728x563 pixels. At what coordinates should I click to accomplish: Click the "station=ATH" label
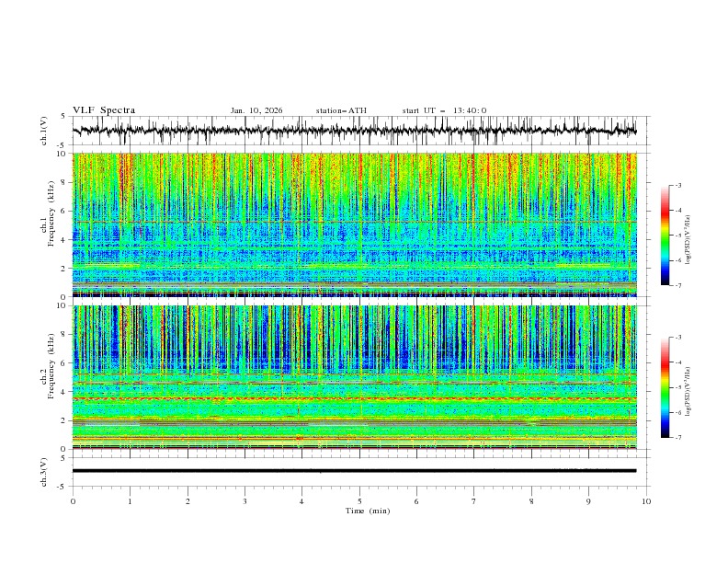[341, 110]
